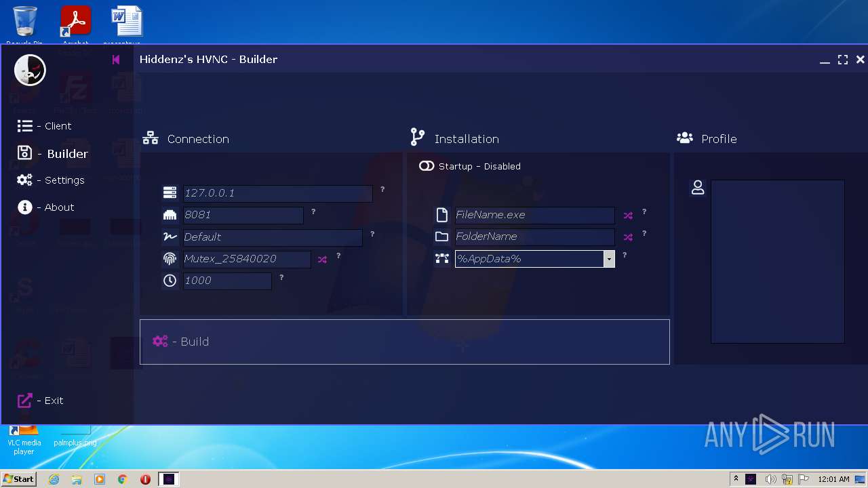Maximize the HVNC Builder window
The width and height of the screenshot is (868, 488).
click(843, 60)
